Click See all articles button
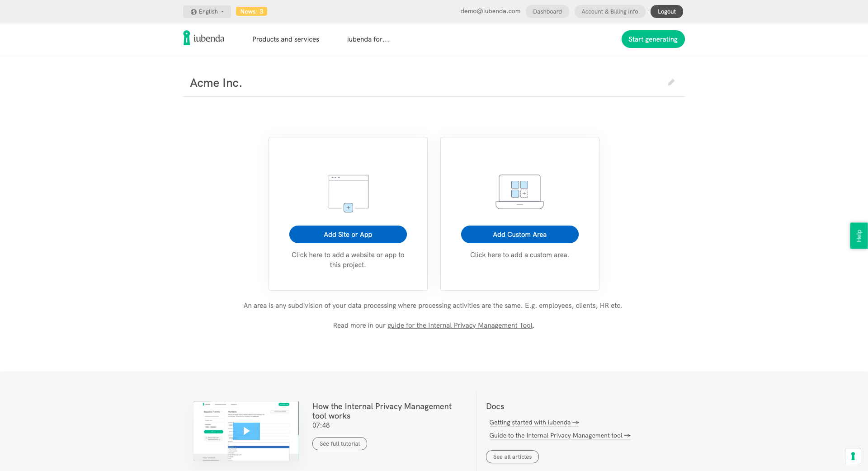This screenshot has height=471, width=868. point(512,457)
